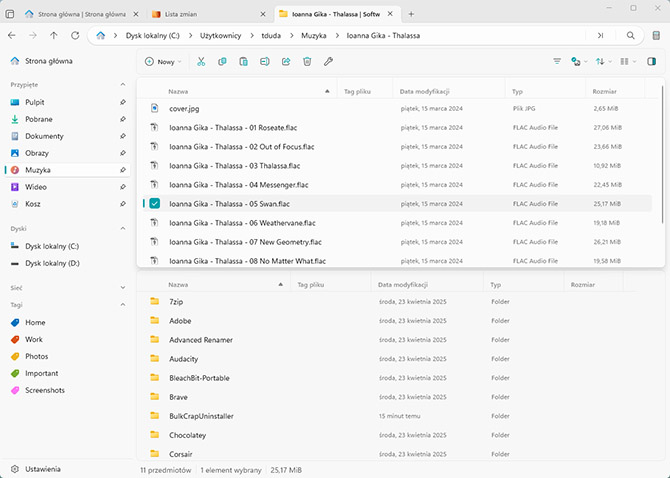Close the Strona główna tab
The width and height of the screenshot is (670, 478).
(136, 14)
